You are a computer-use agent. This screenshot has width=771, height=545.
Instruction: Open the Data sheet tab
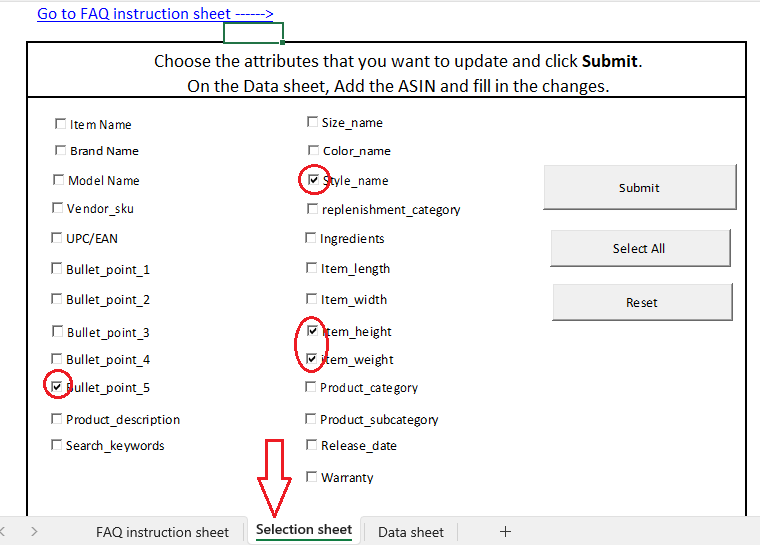[410, 532]
